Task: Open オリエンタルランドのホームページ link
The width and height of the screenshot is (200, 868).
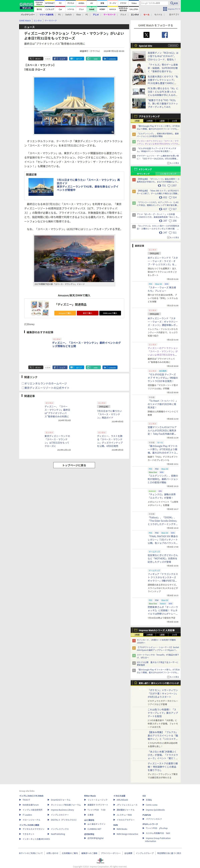Action: click(45, 384)
